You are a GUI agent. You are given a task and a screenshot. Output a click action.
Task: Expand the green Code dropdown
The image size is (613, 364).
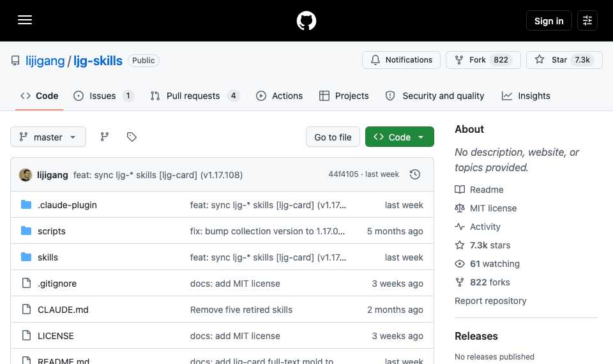pos(400,137)
